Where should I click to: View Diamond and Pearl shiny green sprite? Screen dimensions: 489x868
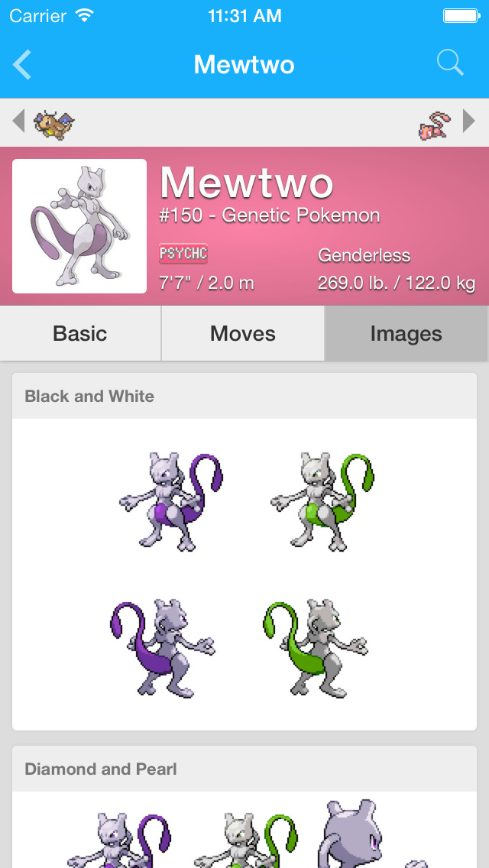[246, 840]
